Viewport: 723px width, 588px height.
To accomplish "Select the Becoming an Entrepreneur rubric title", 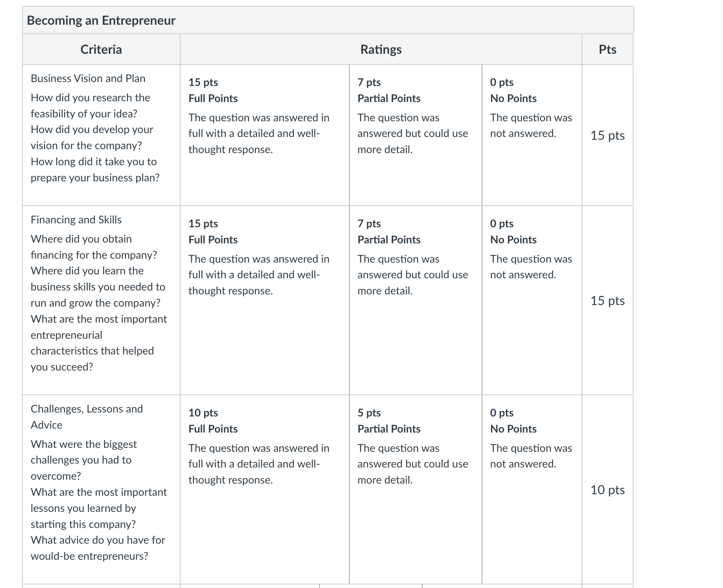I will (x=101, y=20).
